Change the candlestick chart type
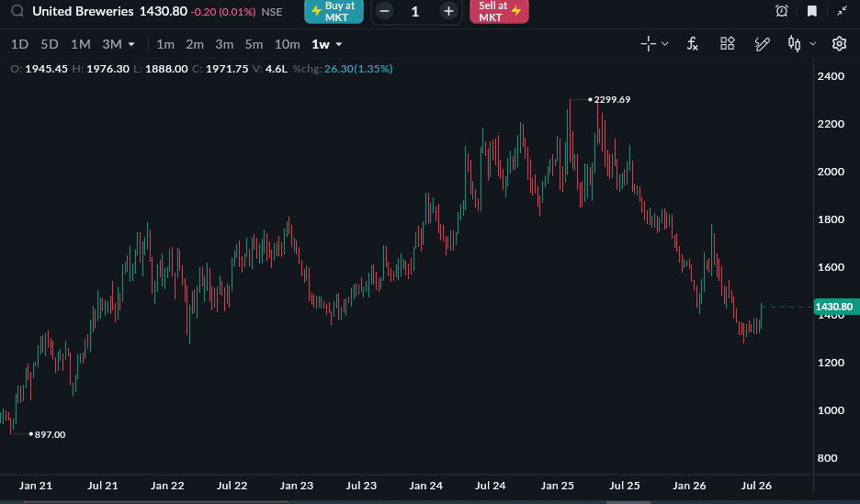 pyautogui.click(x=794, y=44)
